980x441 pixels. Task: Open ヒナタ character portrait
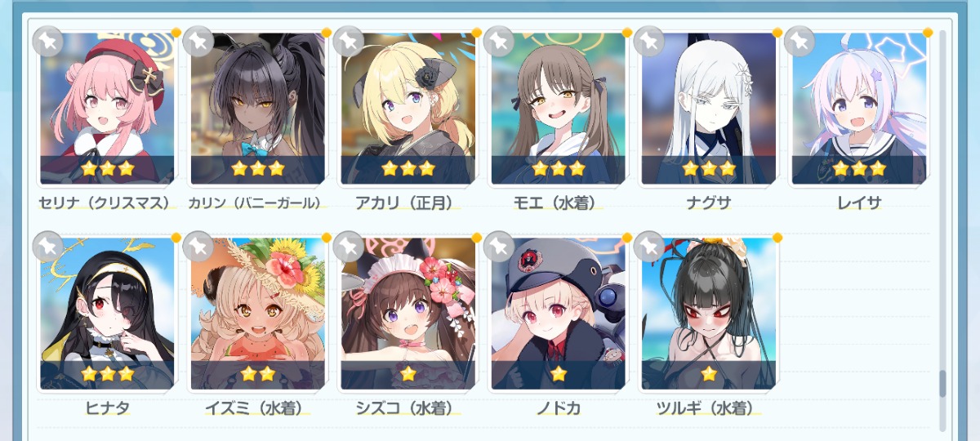coord(107,314)
